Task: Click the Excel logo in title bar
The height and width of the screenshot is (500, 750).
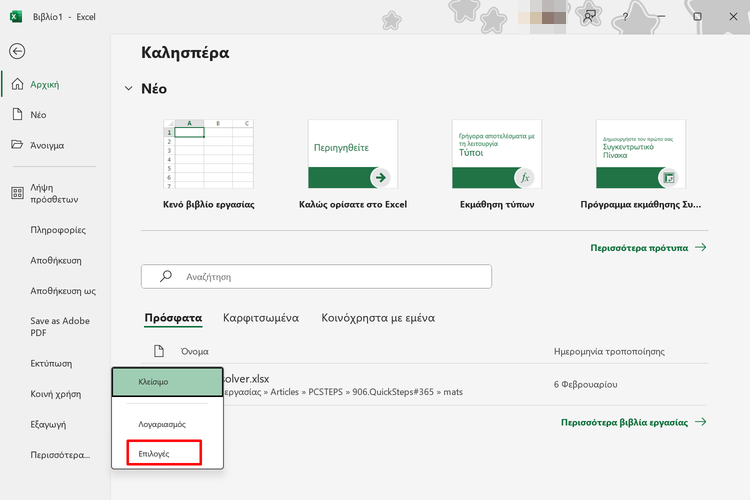Action: [x=16, y=17]
